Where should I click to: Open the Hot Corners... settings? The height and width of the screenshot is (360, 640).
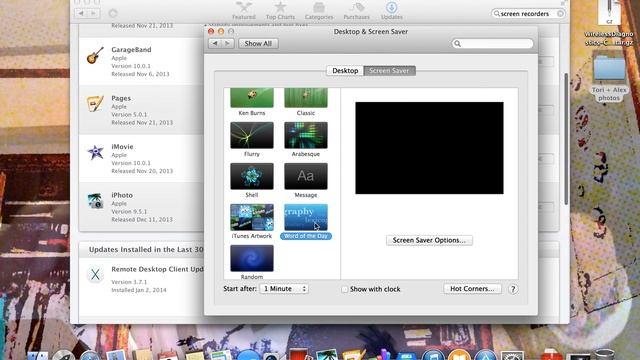472,289
